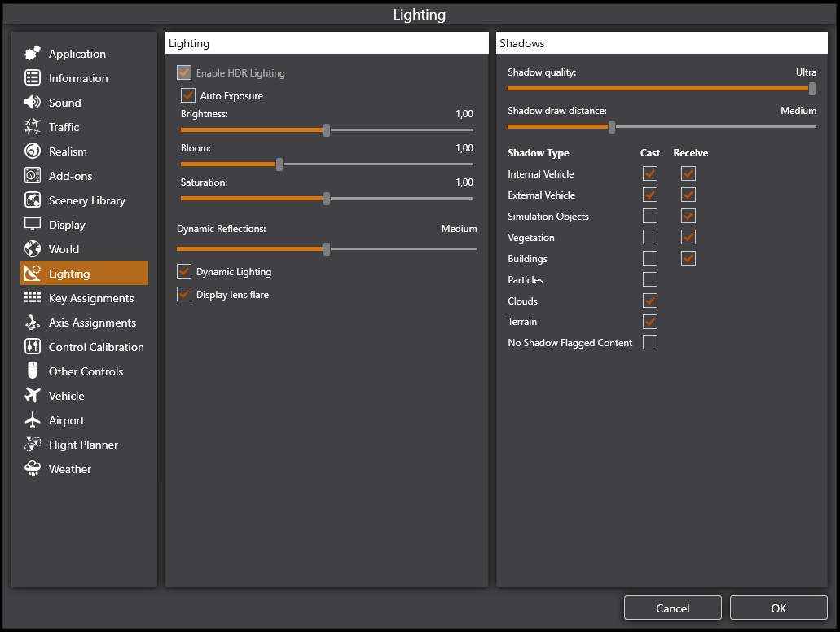Click the Scenery Library globe icon
This screenshot has height=632, width=840.
[33, 200]
